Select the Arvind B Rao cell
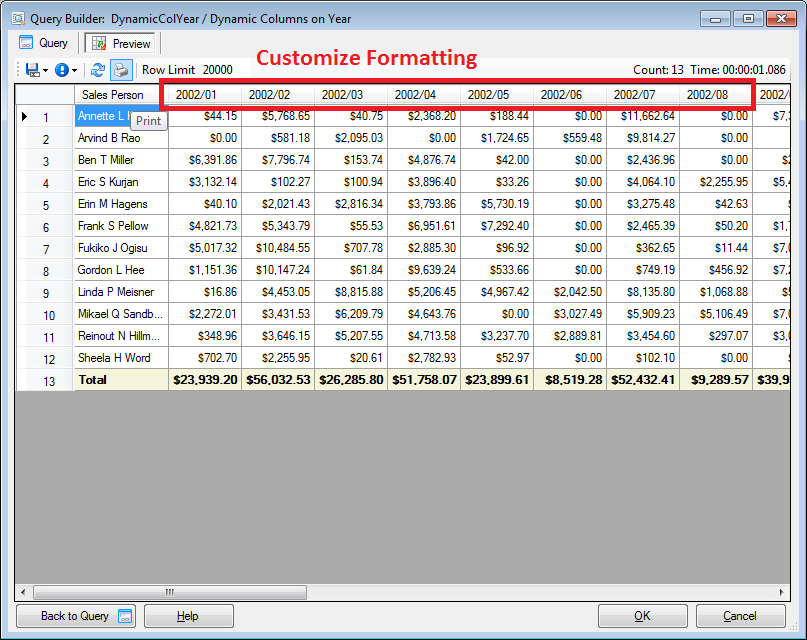Viewport: 807px width, 640px height. click(121, 138)
